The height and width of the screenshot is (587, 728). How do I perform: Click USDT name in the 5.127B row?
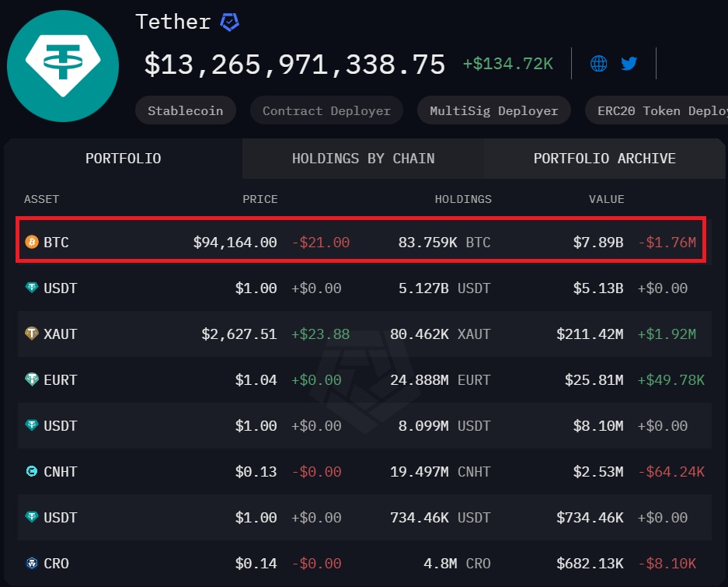pyautogui.click(x=61, y=288)
